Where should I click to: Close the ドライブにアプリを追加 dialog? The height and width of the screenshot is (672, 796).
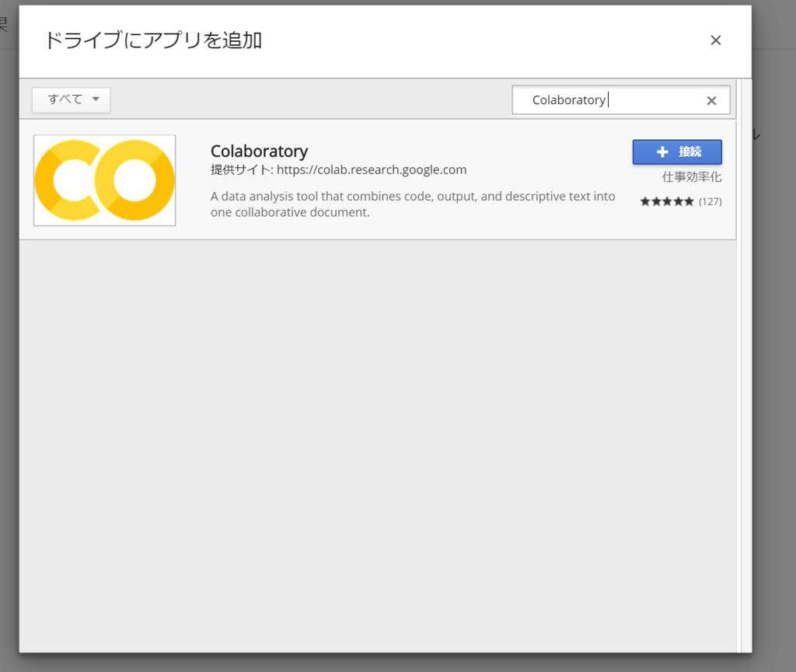click(x=716, y=40)
